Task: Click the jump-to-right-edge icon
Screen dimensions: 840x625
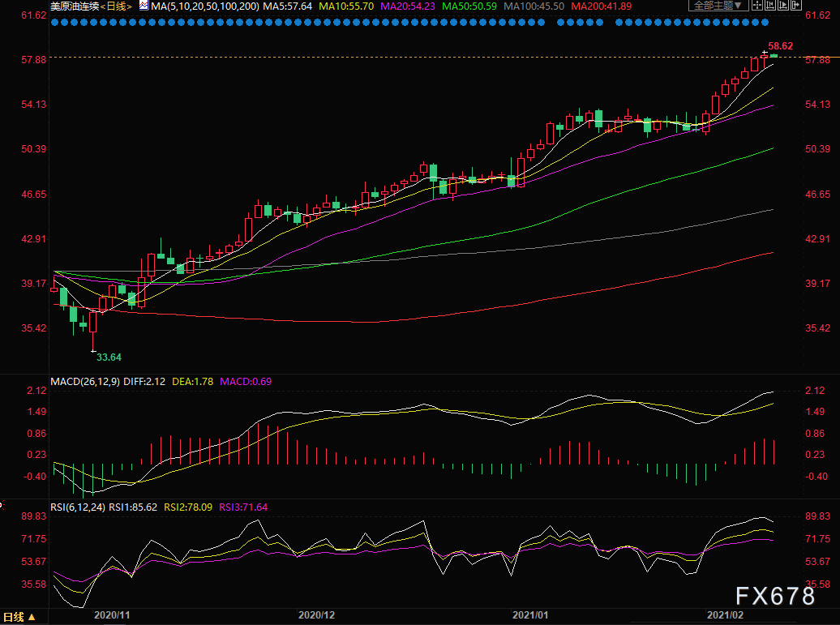Action: pos(796,6)
